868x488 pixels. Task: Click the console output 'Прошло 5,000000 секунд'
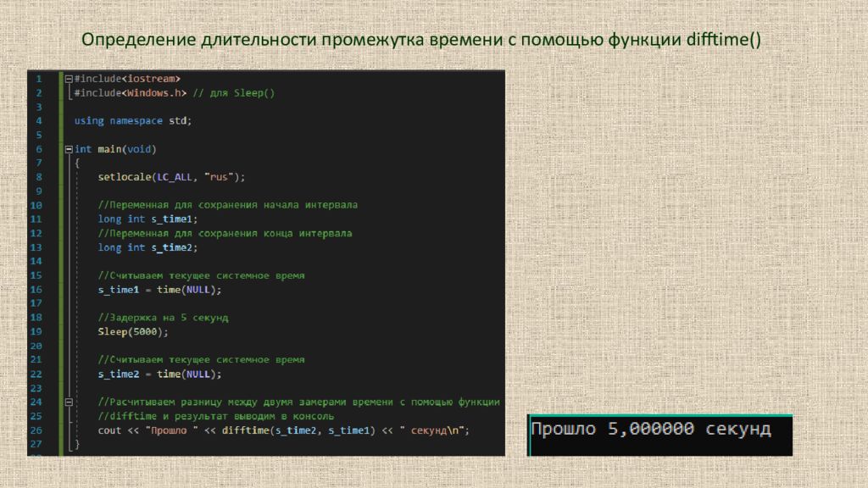pos(651,430)
